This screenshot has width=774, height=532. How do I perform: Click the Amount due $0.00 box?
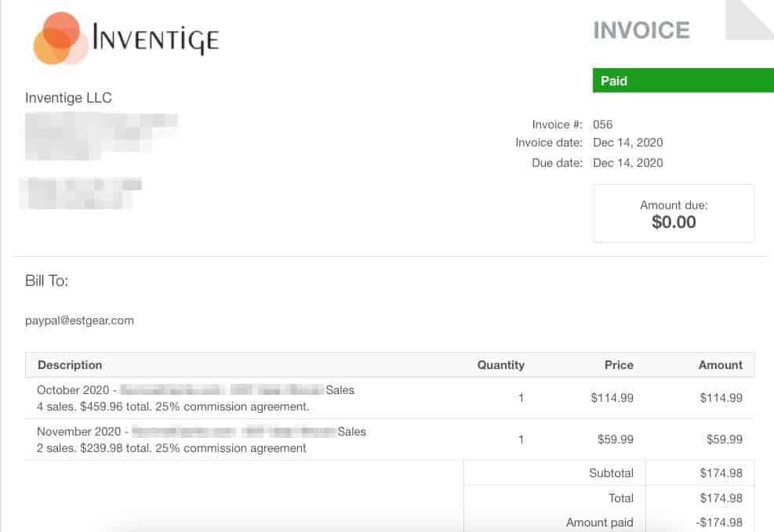674,214
